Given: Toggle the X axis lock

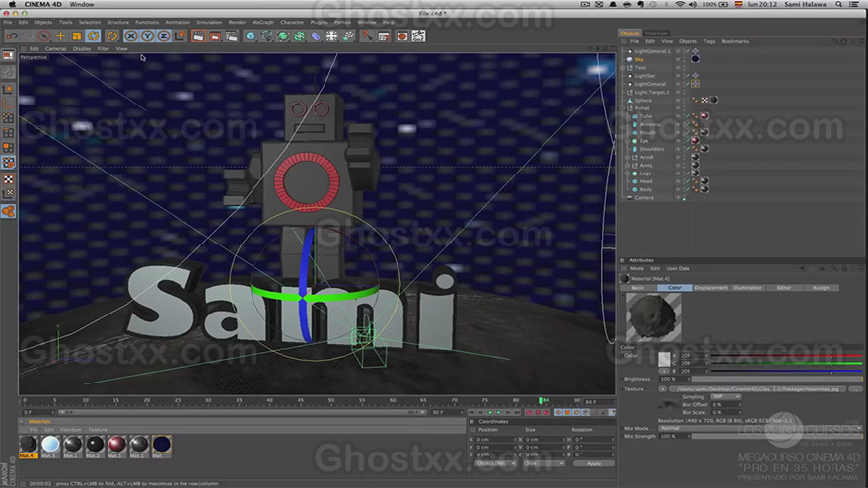Looking at the screenshot, I should (x=130, y=35).
